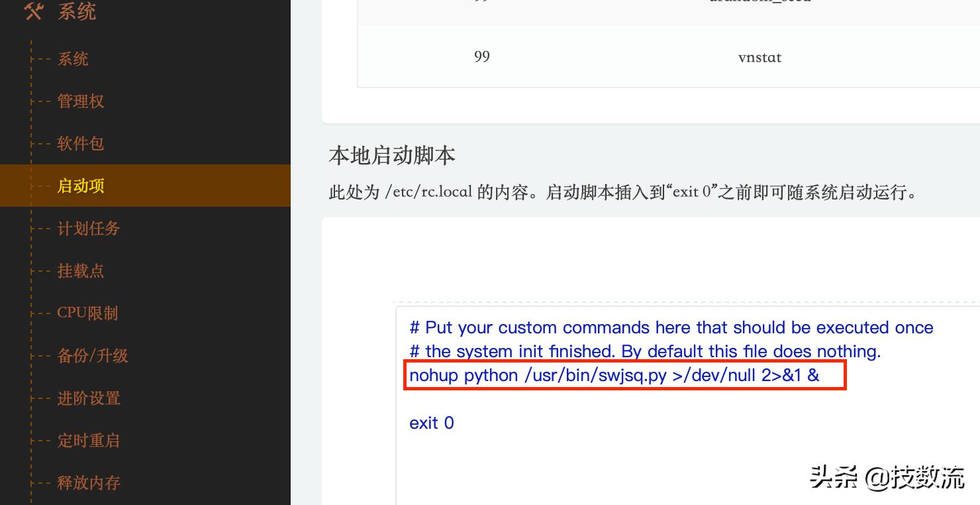This screenshot has width=980, height=505.
Task: Click the wrench tools icon beside 系统 header
Action: coord(34,11)
